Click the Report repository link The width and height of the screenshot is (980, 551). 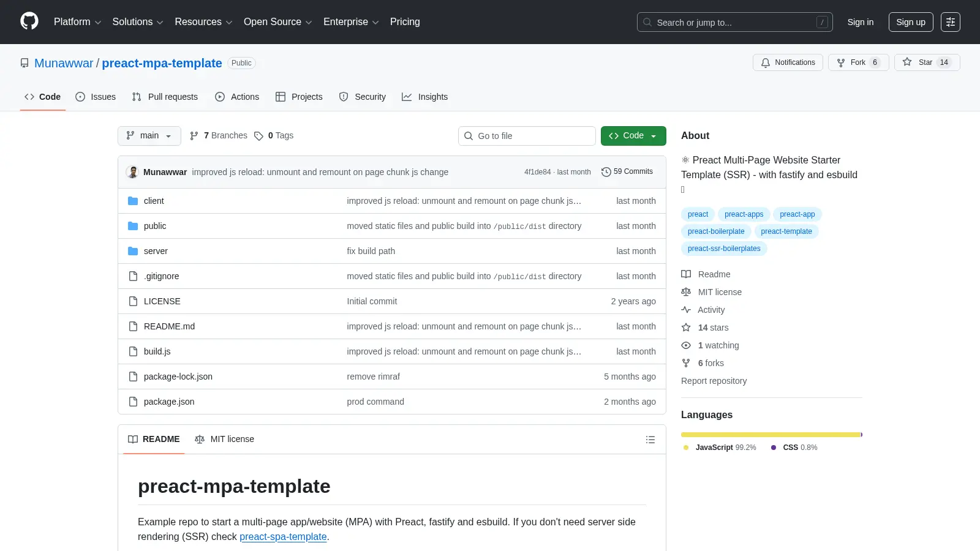coord(714,381)
